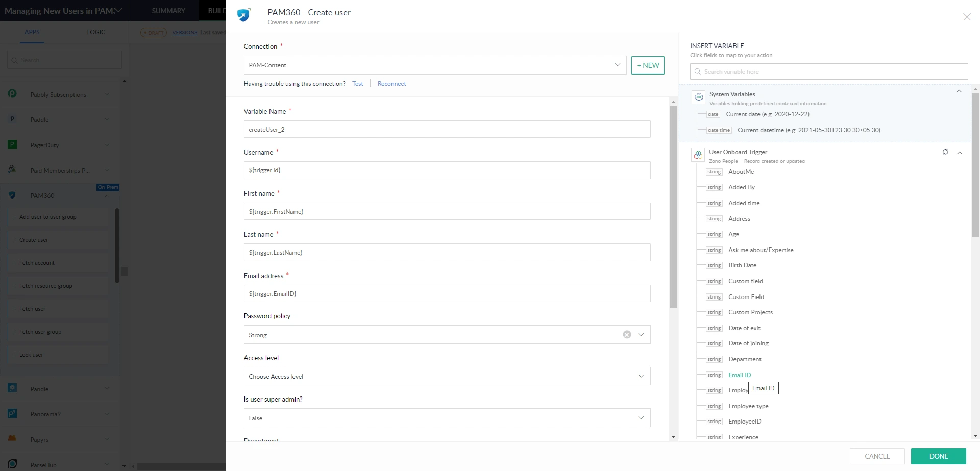Open the SUMMARY tab
Viewport: 980px width, 471px height.
coord(168,11)
